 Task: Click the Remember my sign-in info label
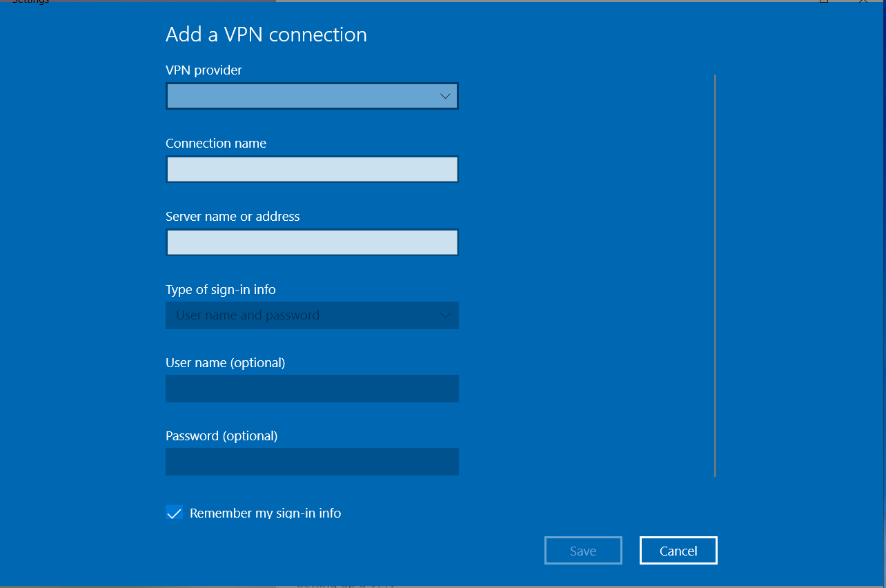267,513
